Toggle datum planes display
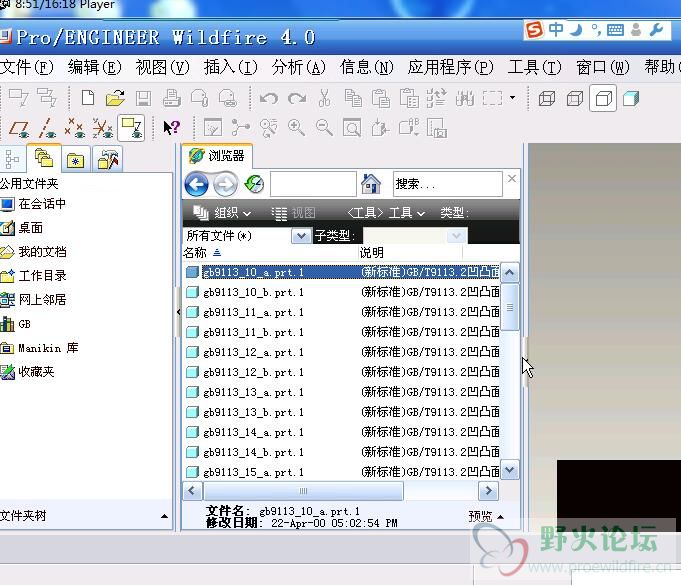Screen dimensions: 681x585 click(19, 129)
